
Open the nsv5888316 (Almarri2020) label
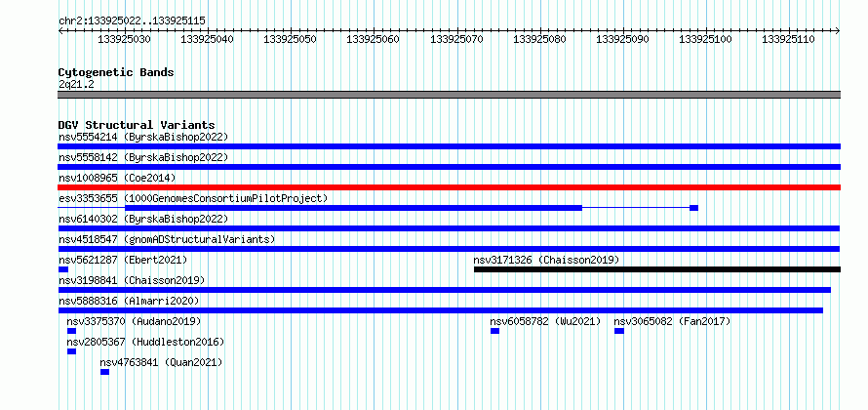tap(129, 301)
